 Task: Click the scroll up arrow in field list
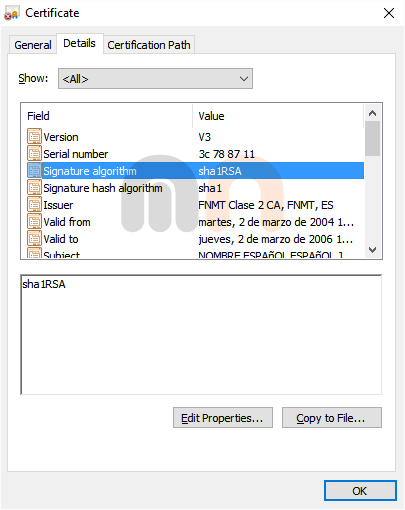click(x=372, y=113)
